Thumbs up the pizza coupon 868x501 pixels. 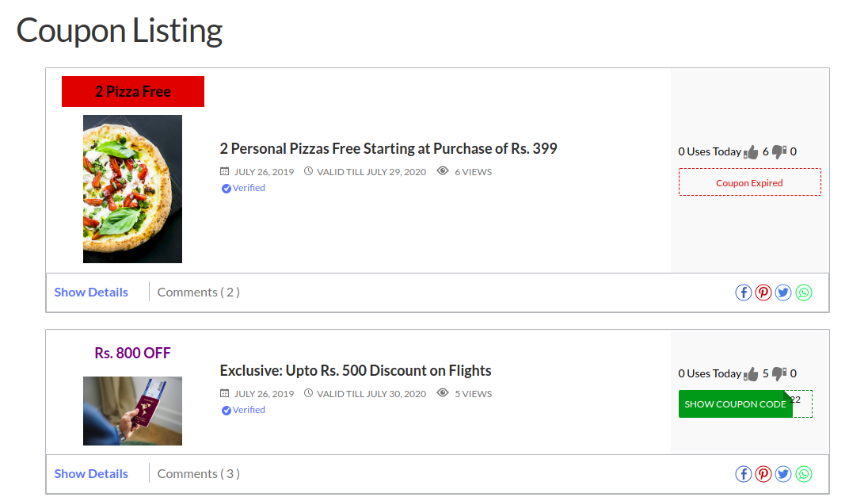tap(752, 151)
